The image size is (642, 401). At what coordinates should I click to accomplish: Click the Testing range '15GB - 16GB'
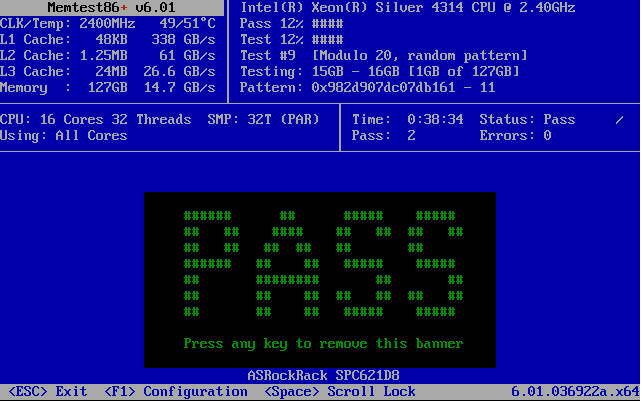(x=355, y=72)
